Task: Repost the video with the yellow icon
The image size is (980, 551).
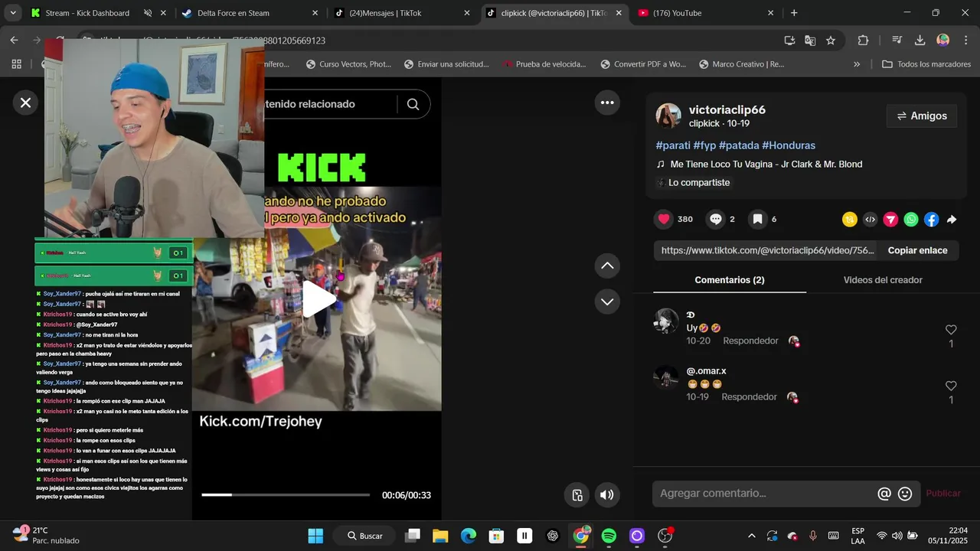Action: click(x=850, y=220)
